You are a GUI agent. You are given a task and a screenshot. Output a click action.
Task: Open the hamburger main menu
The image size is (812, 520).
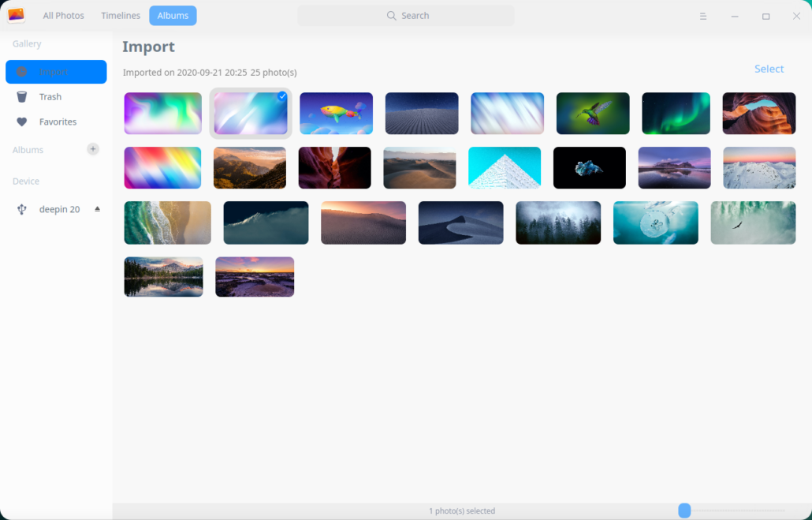coord(702,16)
